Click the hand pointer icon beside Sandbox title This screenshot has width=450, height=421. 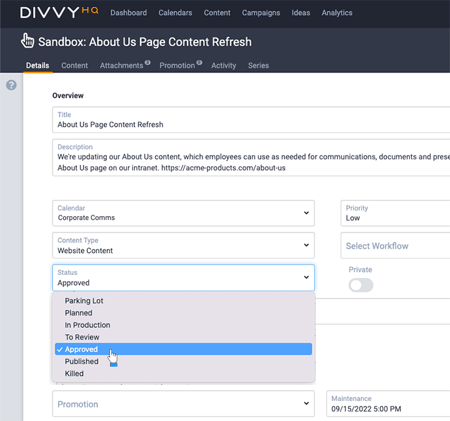27,41
